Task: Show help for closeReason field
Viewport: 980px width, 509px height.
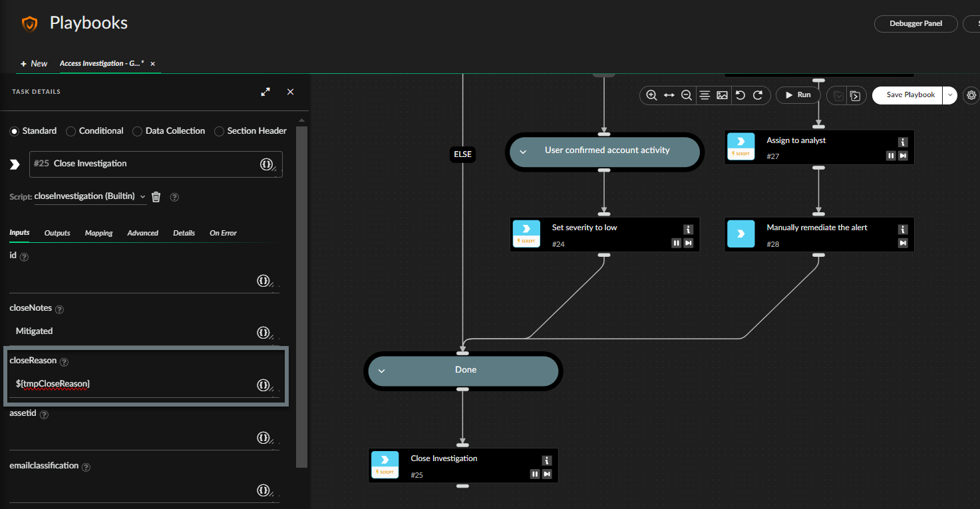Action: [x=64, y=362]
